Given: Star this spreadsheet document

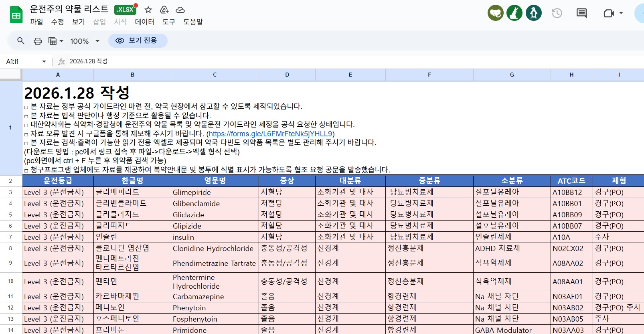Looking at the screenshot, I should click(x=148, y=10).
